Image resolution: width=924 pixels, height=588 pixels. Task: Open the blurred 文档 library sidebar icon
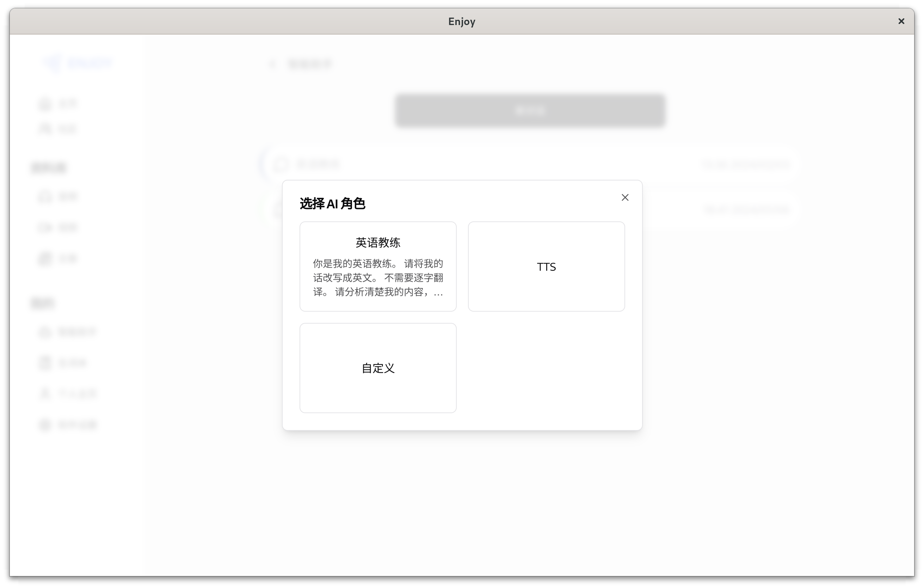[x=45, y=258]
